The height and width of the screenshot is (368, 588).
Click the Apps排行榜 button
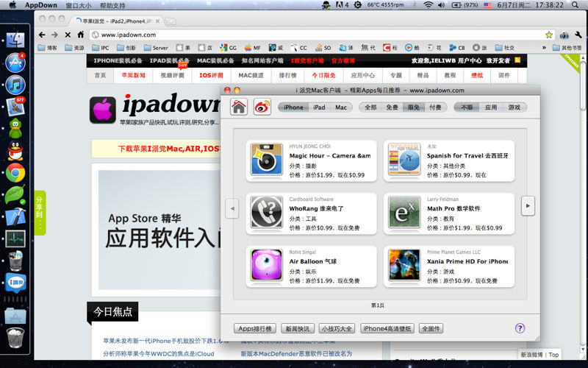point(255,328)
